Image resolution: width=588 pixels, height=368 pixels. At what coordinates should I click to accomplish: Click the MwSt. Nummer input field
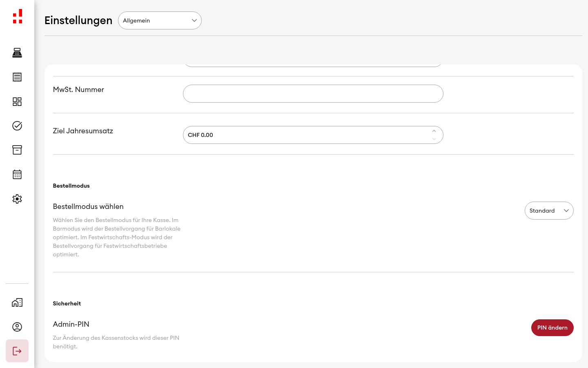tap(313, 94)
